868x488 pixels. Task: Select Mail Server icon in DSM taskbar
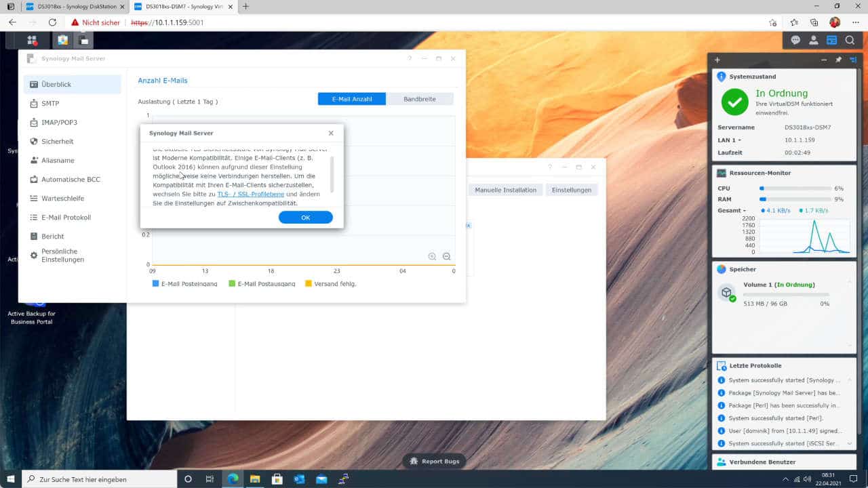click(x=83, y=40)
